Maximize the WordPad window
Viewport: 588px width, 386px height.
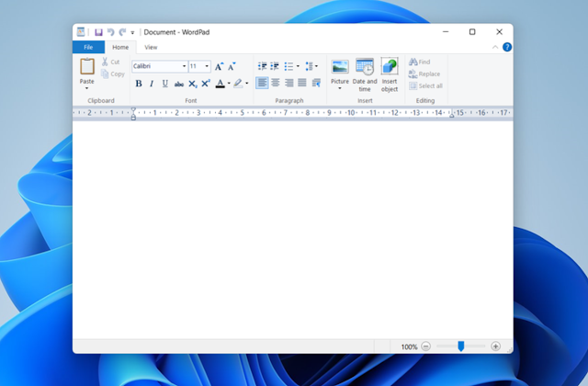point(472,32)
